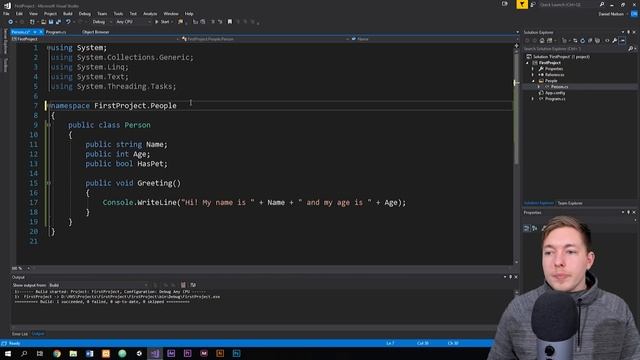Click the Windows Start button
The width and height of the screenshot is (640, 360).
(8, 353)
